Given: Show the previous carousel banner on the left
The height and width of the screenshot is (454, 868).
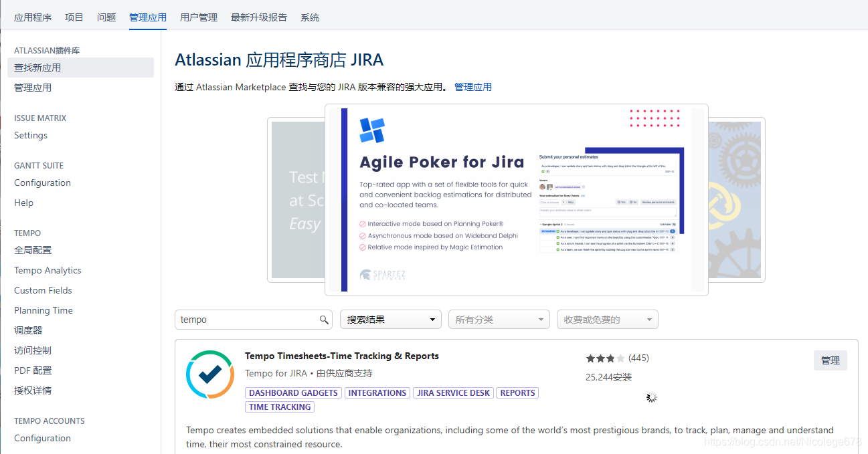Looking at the screenshot, I should pos(296,199).
